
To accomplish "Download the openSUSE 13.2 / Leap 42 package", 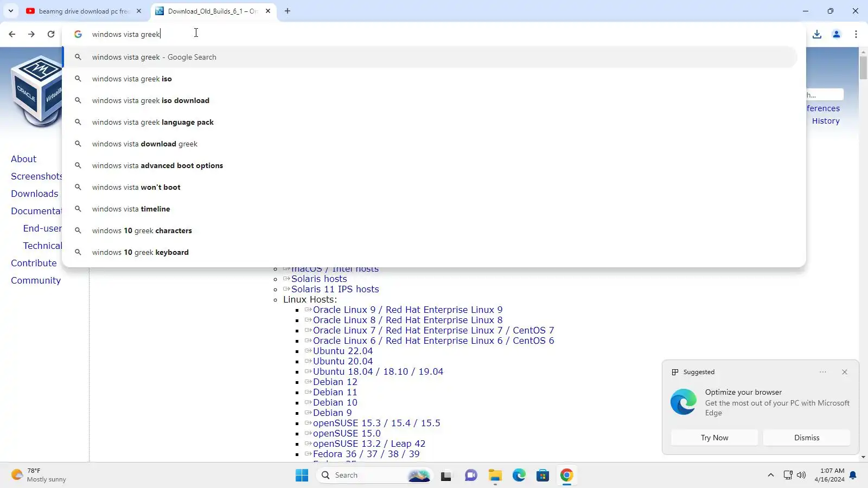I will [369, 444].
